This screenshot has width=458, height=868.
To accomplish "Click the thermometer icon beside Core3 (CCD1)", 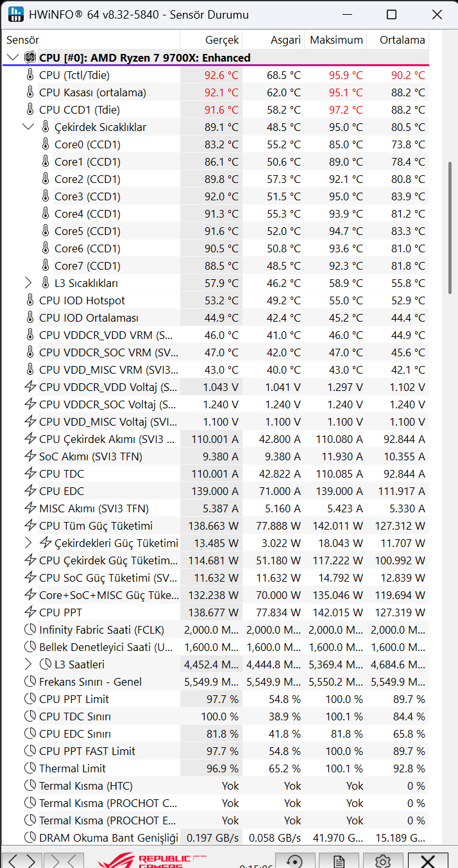I will coord(46,196).
